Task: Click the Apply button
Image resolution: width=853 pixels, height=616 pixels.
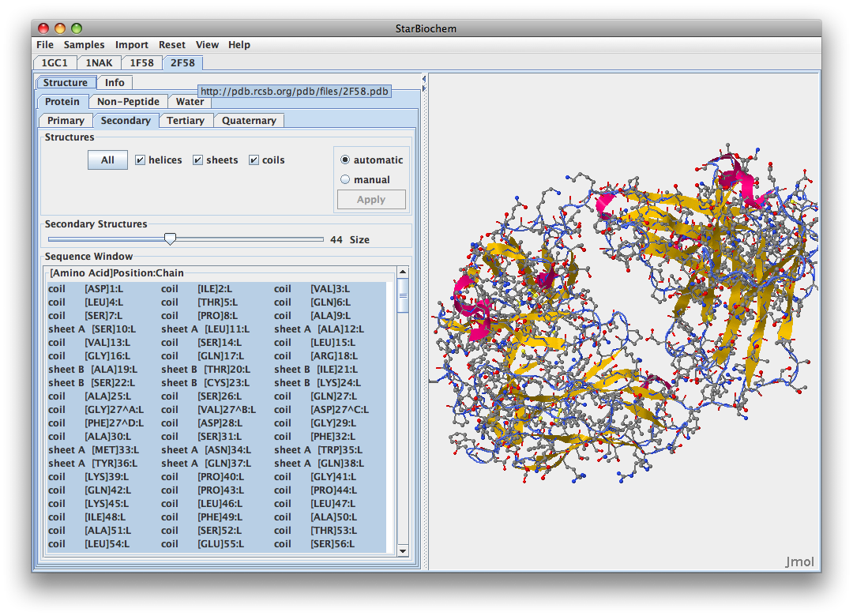Action: (x=371, y=200)
